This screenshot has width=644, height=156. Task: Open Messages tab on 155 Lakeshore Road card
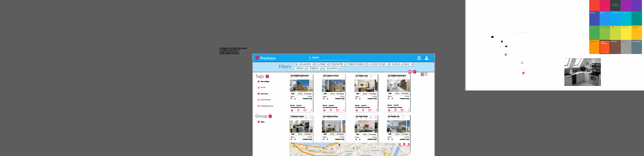[x=340, y=94]
